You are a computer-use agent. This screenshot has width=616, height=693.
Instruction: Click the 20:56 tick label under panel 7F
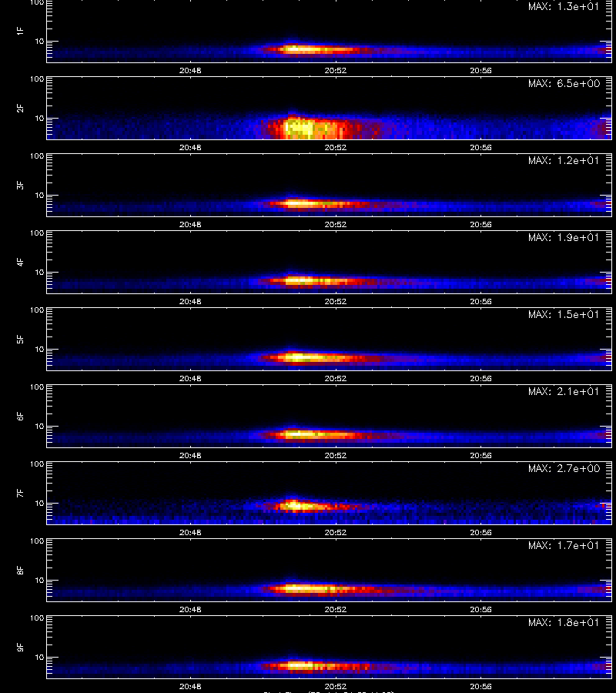480,532
